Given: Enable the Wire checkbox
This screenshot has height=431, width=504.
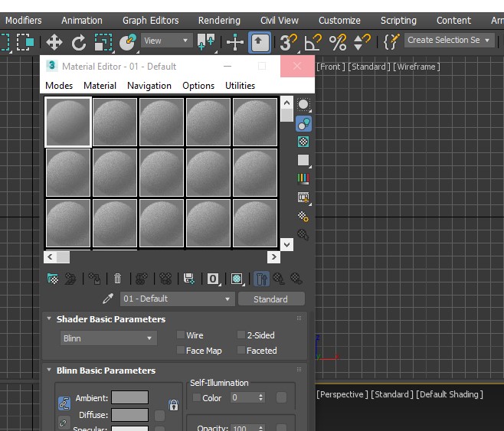Looking at the screenshot, I should tap(181, 335).
